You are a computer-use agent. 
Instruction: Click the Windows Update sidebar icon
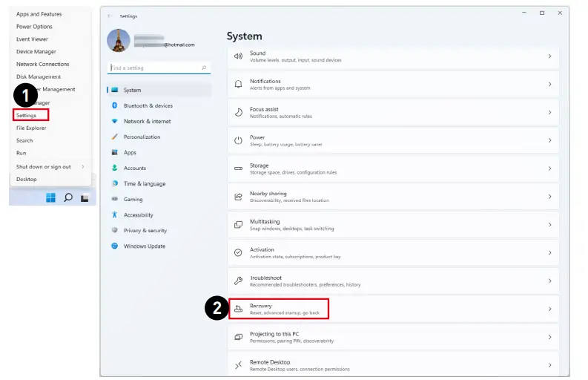(x=115, y=246)
